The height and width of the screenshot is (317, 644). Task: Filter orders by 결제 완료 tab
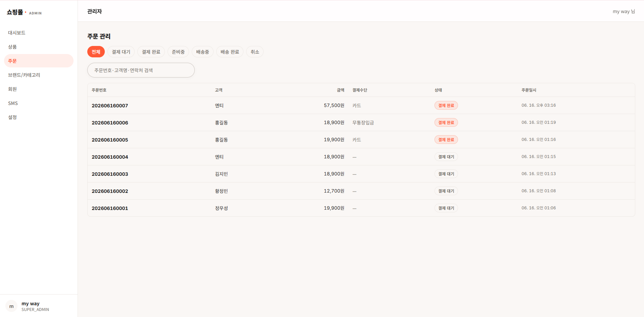click(151, 52)
